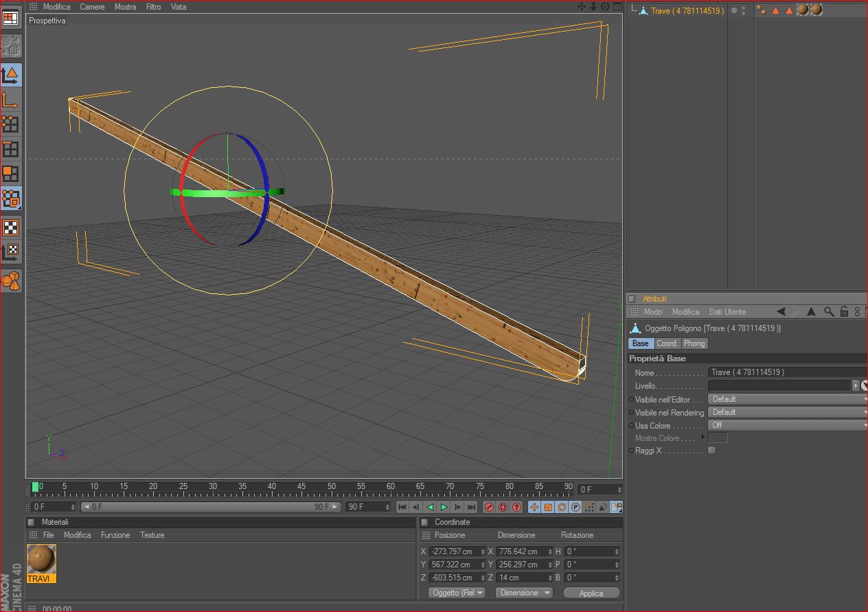
Task: Switch to the Coord. tab
Action: [x=667, y=343]
